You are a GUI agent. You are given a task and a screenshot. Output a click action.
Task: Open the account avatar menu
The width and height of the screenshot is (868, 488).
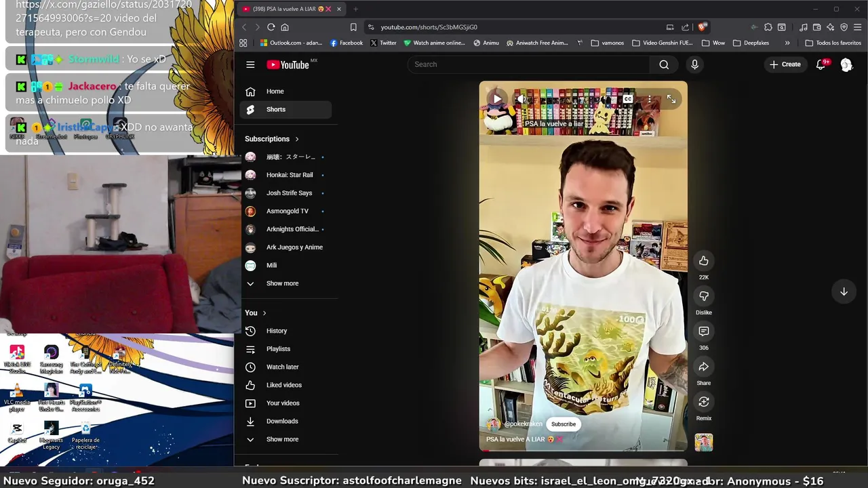[x=846, y=64]
